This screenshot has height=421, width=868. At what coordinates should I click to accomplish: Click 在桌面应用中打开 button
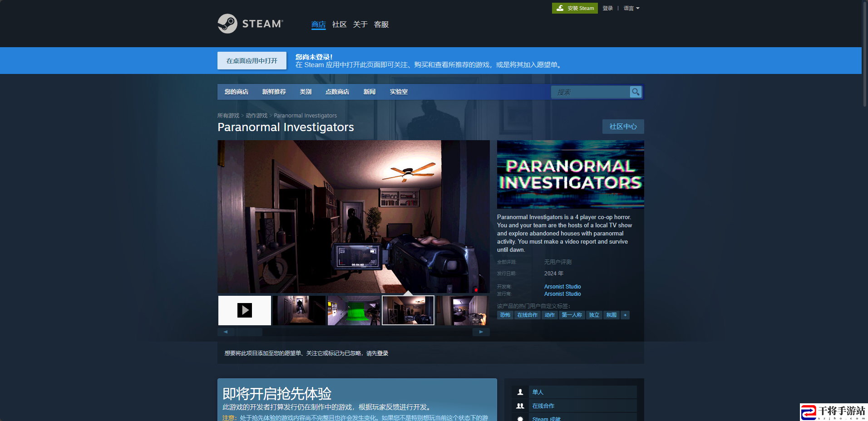252,61
